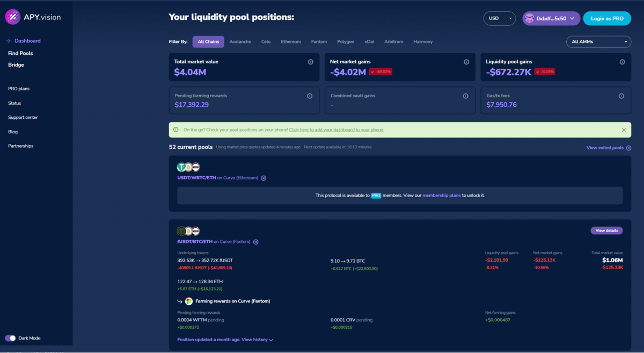Click the Net market gains info icon
This screenshot has height=353, width=644.
[x=466, y=62]
